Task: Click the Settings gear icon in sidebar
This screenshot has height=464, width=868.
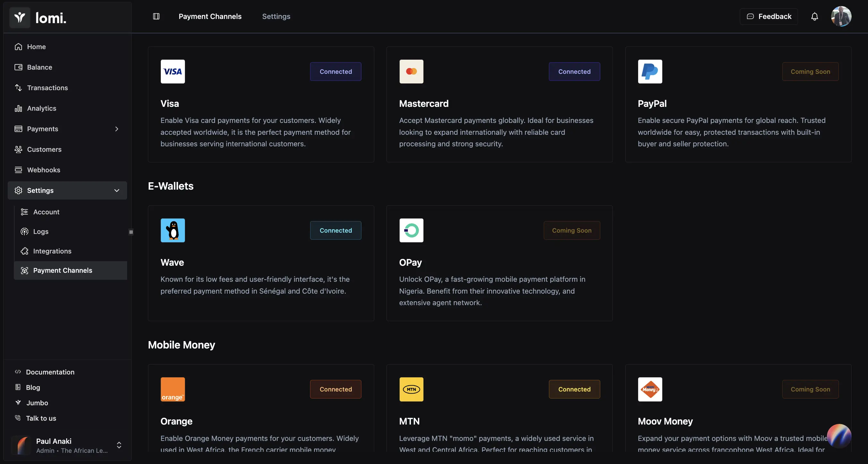Action: point(18,190)
